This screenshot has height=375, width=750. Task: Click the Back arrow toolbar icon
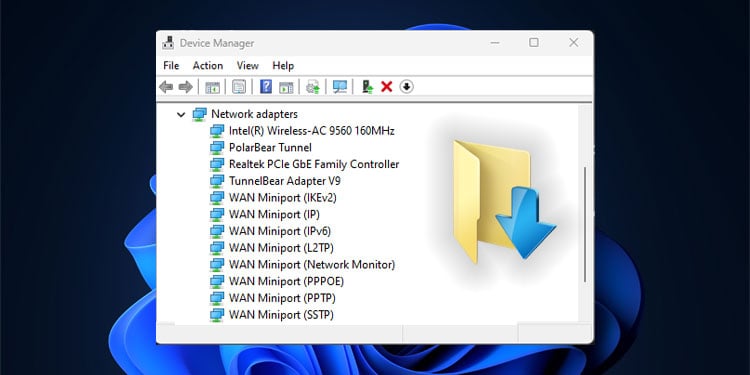coord(166,87)
